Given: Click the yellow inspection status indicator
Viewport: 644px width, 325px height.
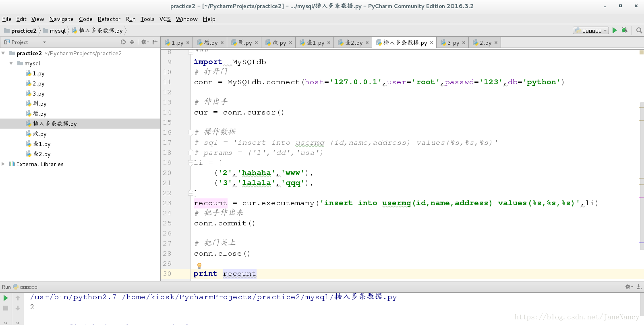Looking at the screenshot, I should tap(642, 52).
